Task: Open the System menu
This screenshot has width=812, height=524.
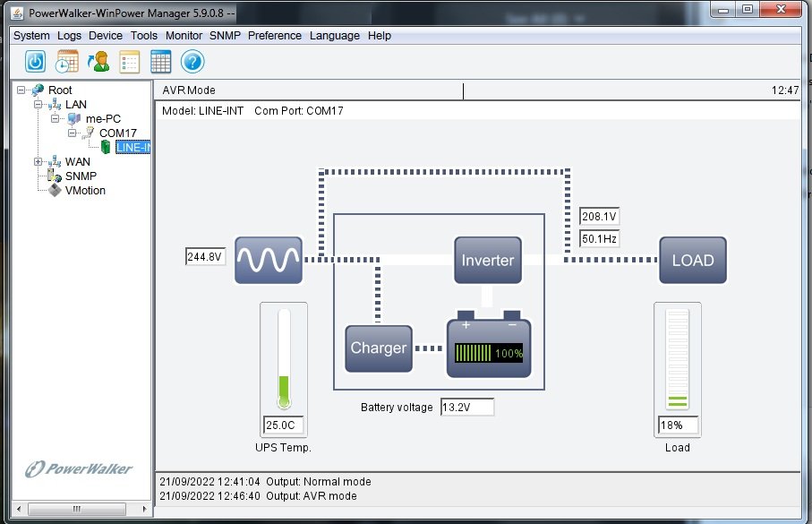Action: 31,36
